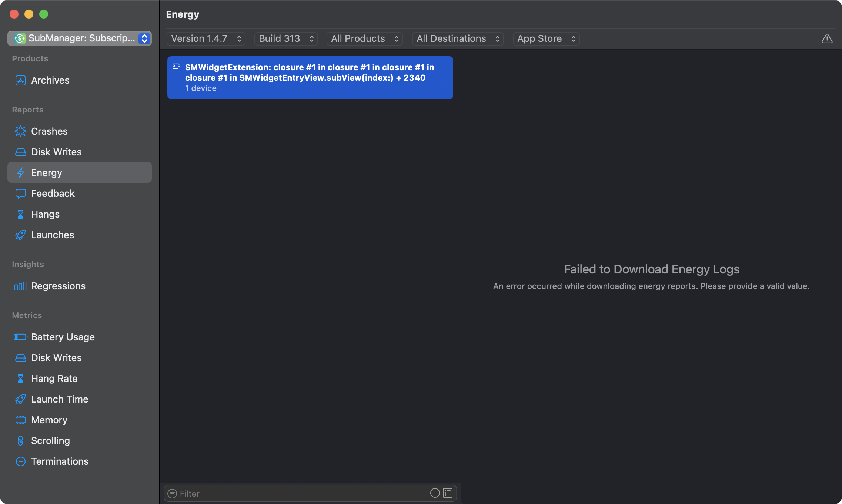Select Hangs report
Viewport: 842px width, 504px height.
[80, 214]
